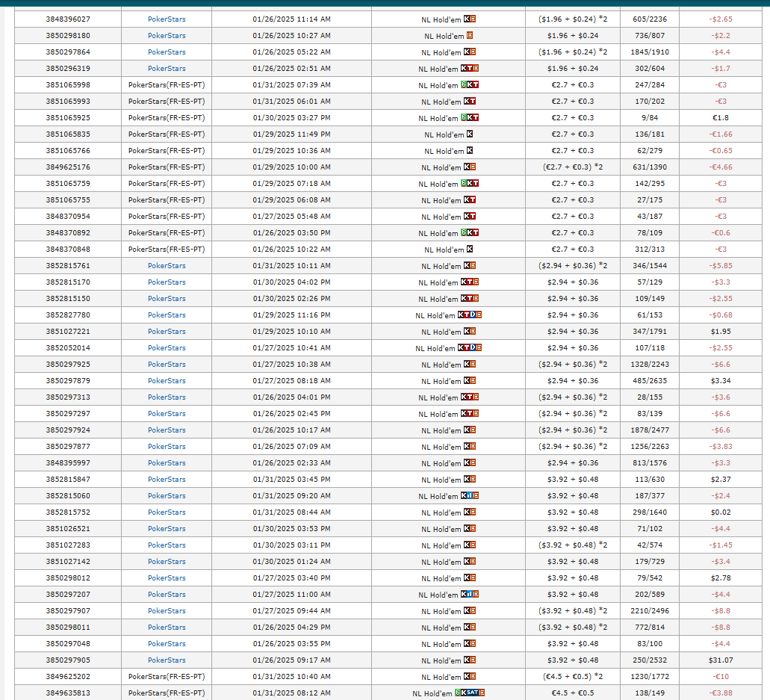The image size is (770, 700).
Task: Click the NL Hold'em text in row 3850297877
Action: [441, 447]
